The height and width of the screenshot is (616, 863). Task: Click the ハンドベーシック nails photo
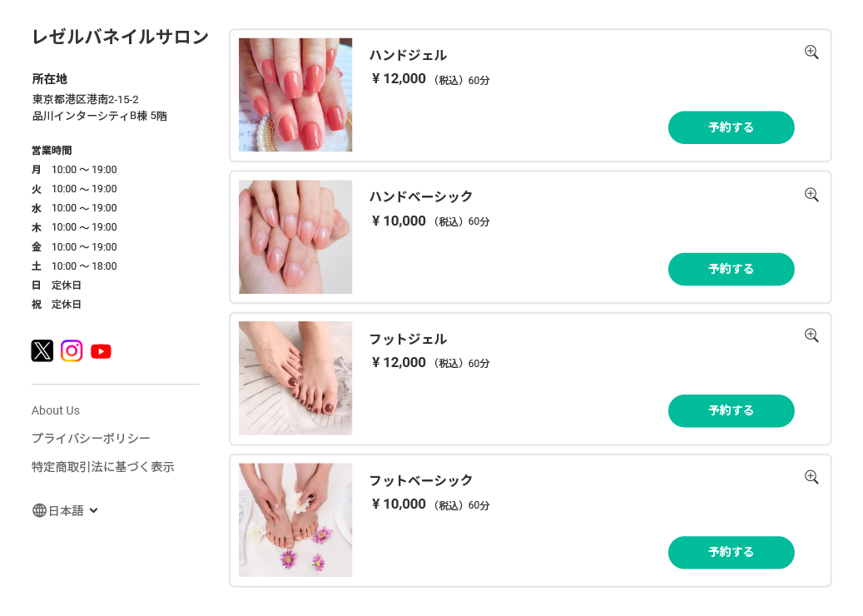[295, 237]
